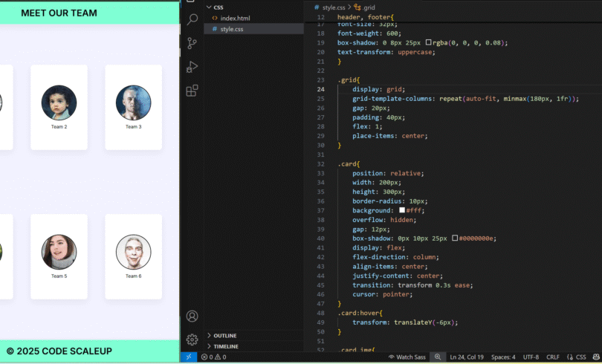Toggle Watch Sass in the status bar
The height and width of the screenshot is (364, 602).
tap(407, 357)
